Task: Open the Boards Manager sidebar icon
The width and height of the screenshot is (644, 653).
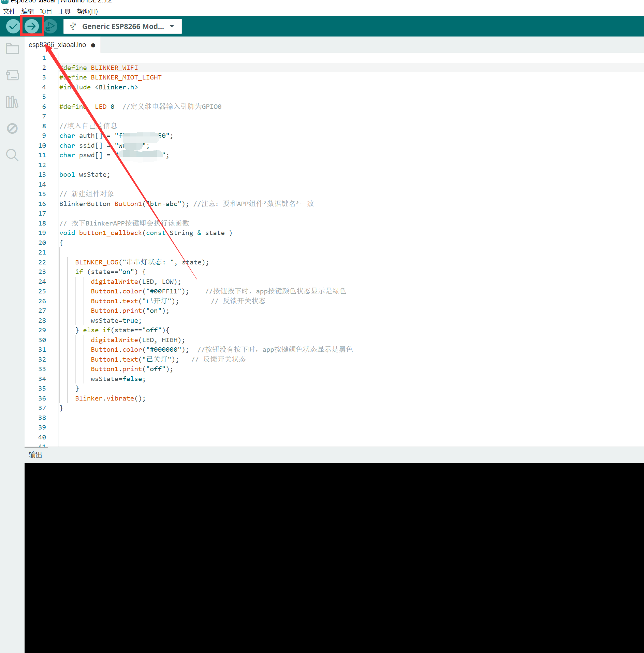Action: (12, 75)
